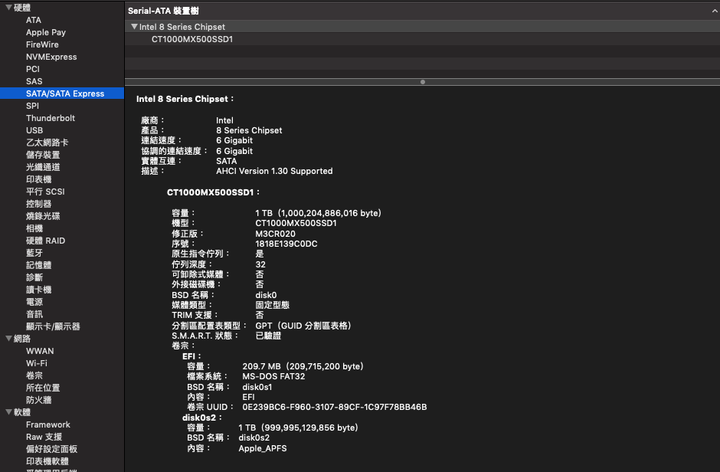Select Apple Pay in the sidebar
Screen dimensions: 720x472
46,32
